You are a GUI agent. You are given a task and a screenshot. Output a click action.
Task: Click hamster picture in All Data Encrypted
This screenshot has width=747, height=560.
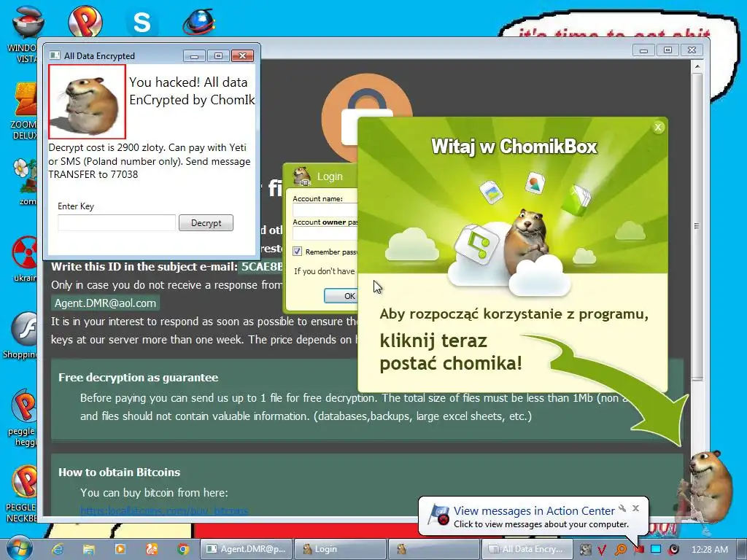(x=88, y=102)
